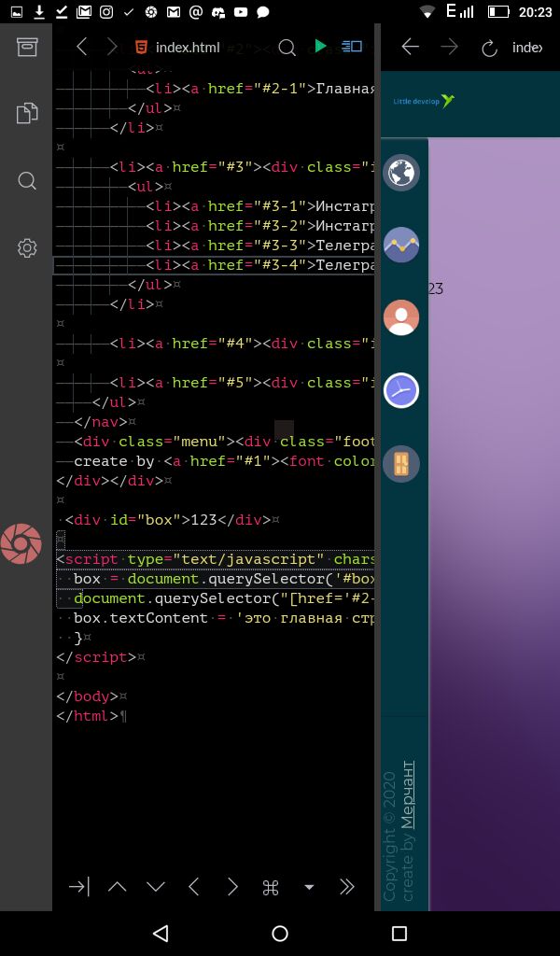Tap Android back navigation button
This screenshot has width=560, height=956.
click(161, 933)
